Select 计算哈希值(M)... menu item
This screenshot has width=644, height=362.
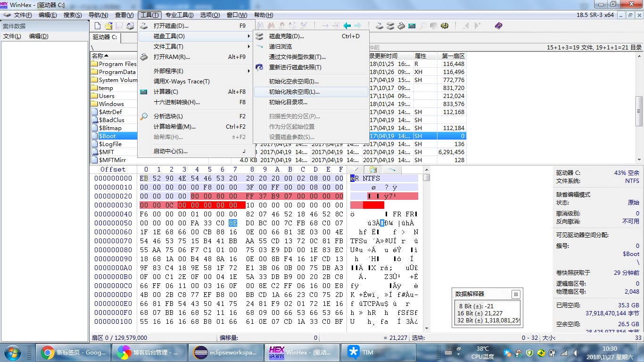195,127
